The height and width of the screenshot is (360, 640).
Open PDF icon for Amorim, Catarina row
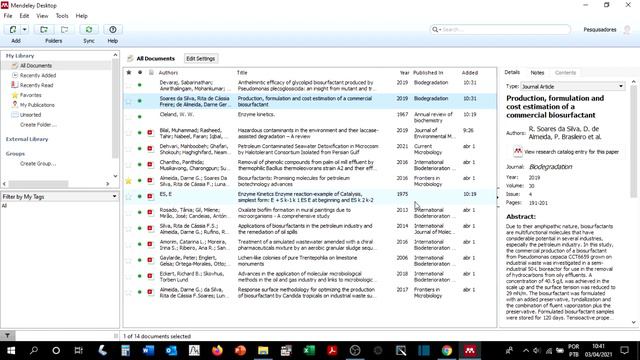[150, 244]
